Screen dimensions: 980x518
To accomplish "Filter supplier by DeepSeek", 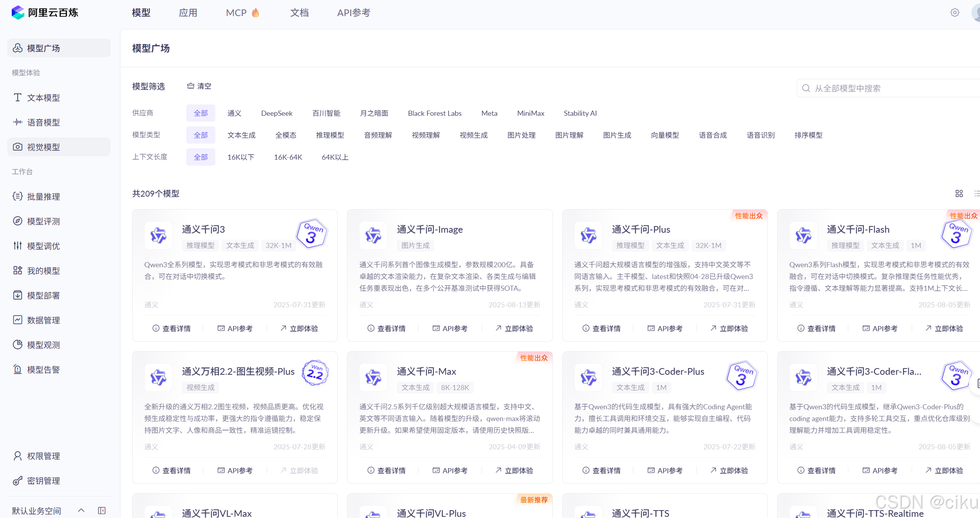I will point(277,113).
